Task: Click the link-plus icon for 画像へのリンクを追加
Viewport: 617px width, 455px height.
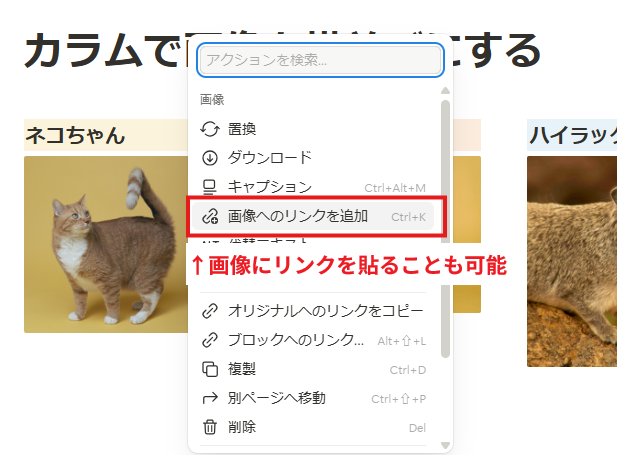Action: tap(210, 216)
